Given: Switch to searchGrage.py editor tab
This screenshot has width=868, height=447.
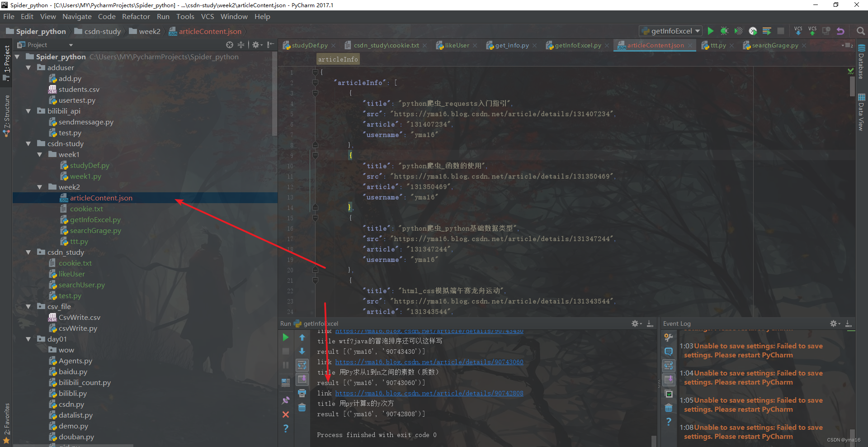Looking at the screenshot, I should pyautogui.click(x=774, y=45).
